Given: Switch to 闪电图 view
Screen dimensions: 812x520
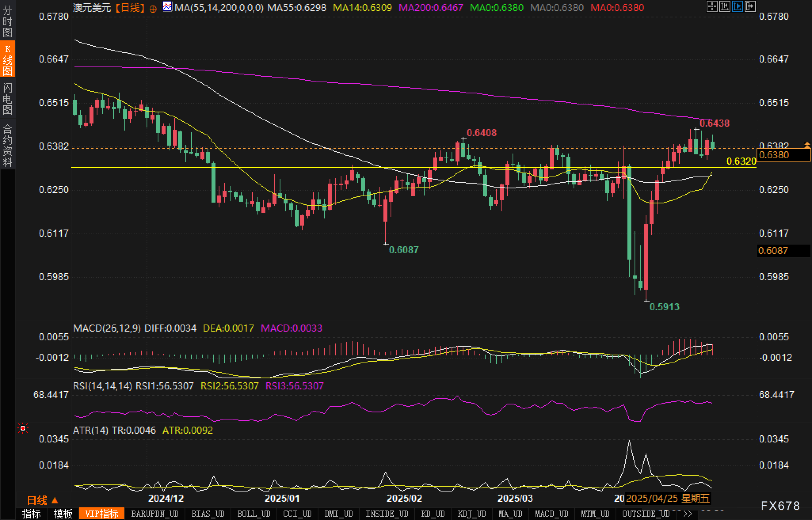Looking at the screenshot, I should point(8,98).
